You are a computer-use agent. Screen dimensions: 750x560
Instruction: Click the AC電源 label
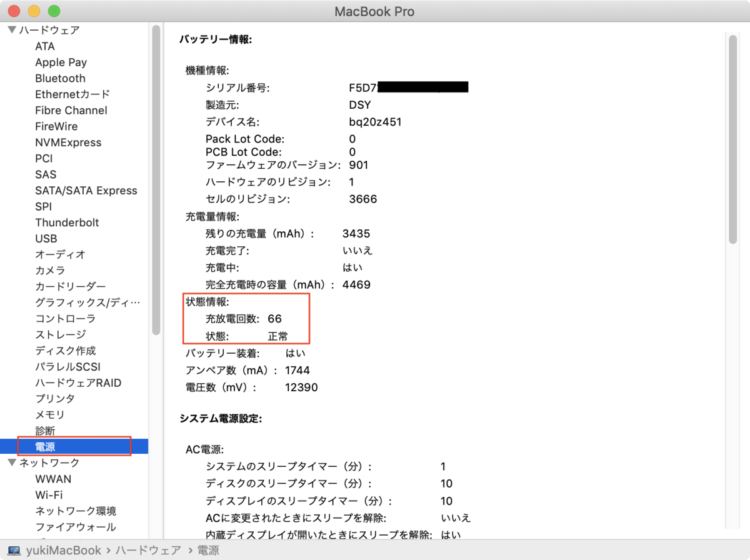click(x=204, y=449)
